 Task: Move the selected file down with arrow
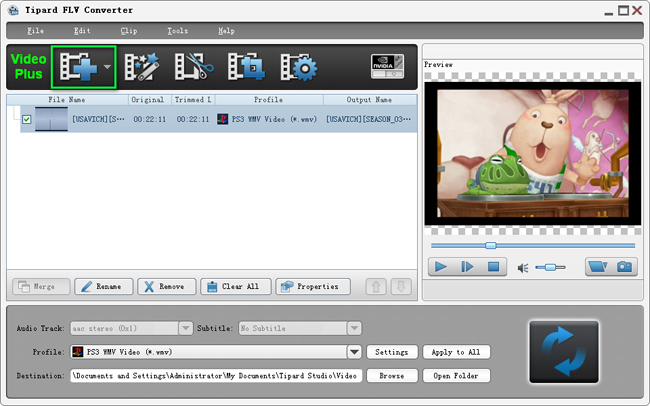(x=401, y=287)
